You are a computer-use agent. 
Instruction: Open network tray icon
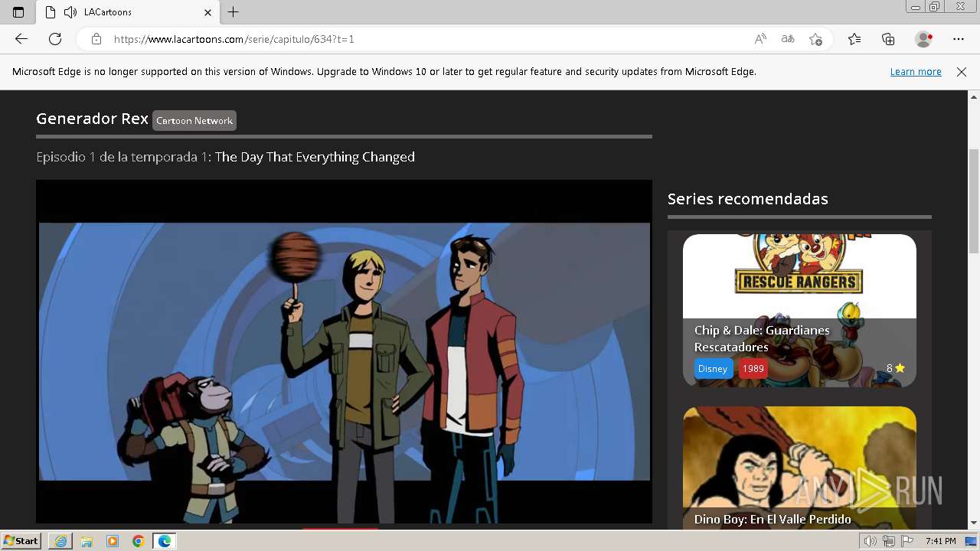889,541
